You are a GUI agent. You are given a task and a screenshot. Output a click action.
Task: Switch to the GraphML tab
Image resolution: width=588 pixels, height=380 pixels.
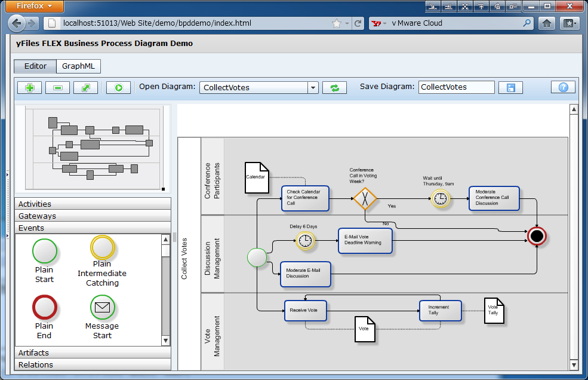point(78,66)
